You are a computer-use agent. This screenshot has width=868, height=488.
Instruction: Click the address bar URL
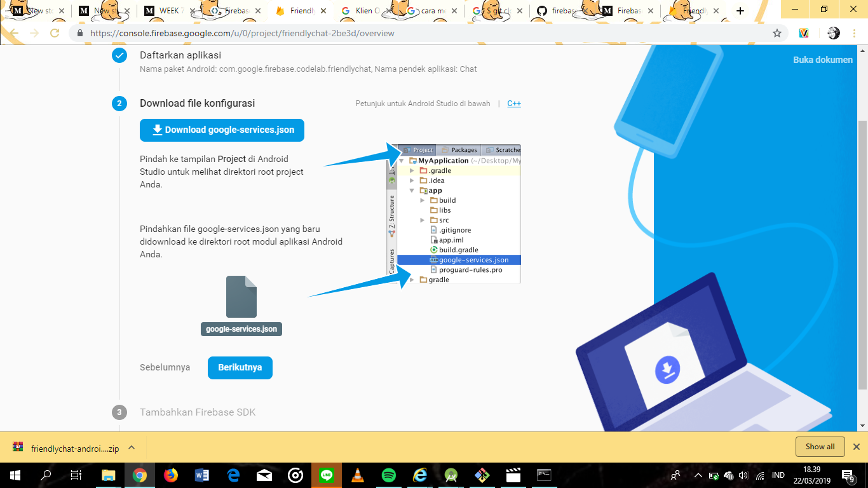242,33
